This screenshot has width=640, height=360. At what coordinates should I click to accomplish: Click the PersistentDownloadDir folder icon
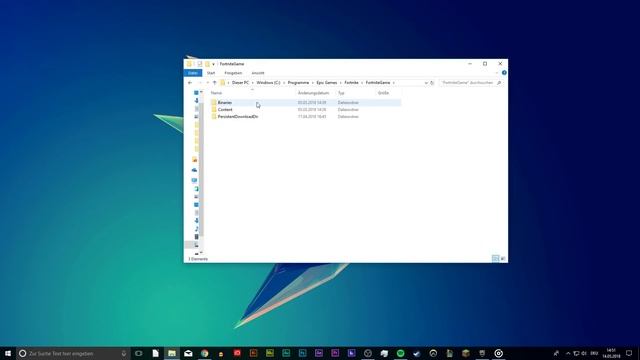[x=214, y=116]
